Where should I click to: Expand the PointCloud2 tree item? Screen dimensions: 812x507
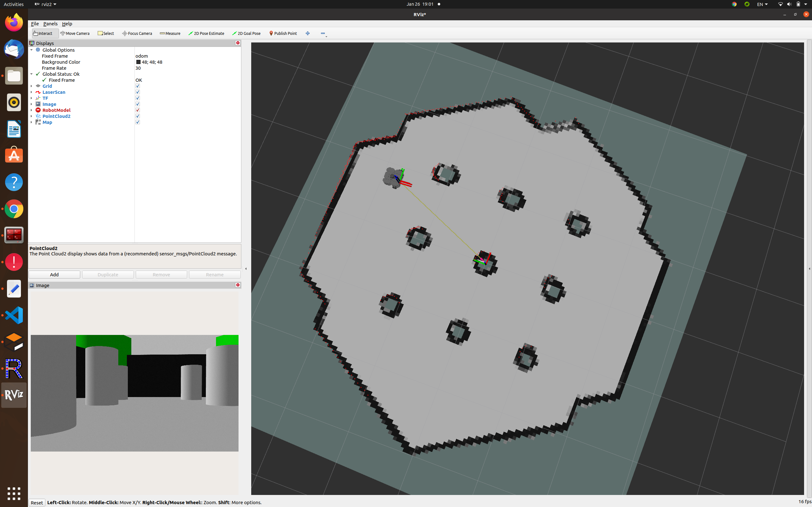pos(31,116)
